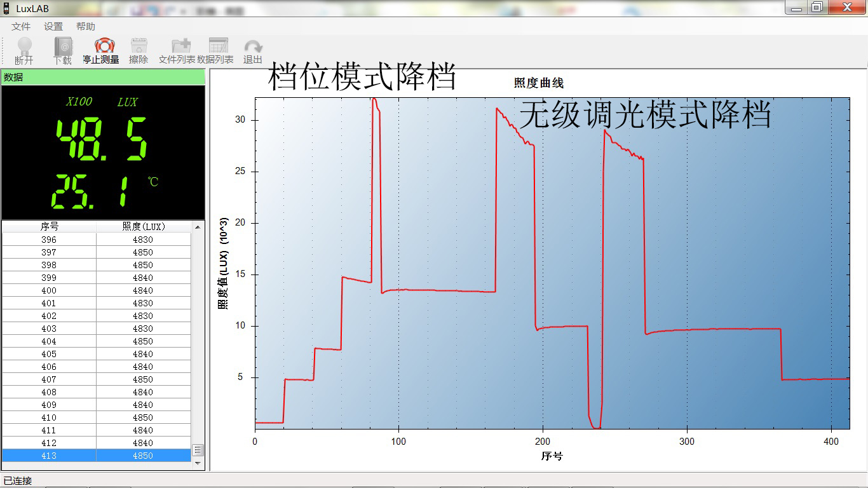Select data row 407

[x=97, y=379]
